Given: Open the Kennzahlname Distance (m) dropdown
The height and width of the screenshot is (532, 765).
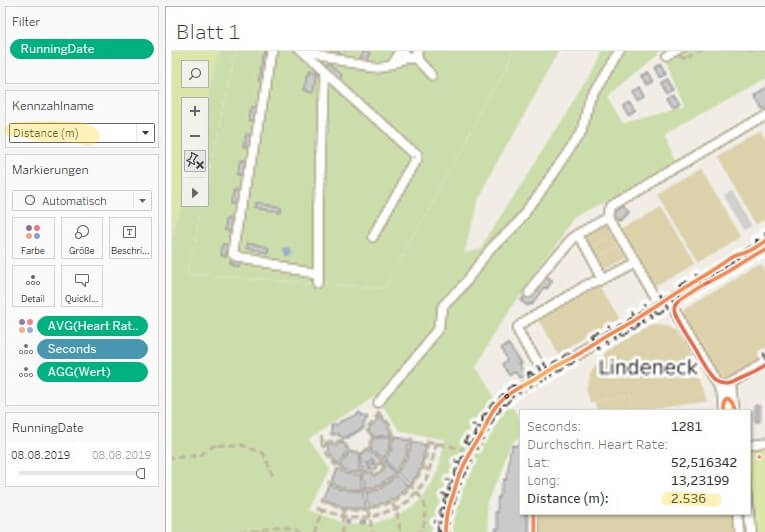Looking at the screenshot, I should (145, 133).
